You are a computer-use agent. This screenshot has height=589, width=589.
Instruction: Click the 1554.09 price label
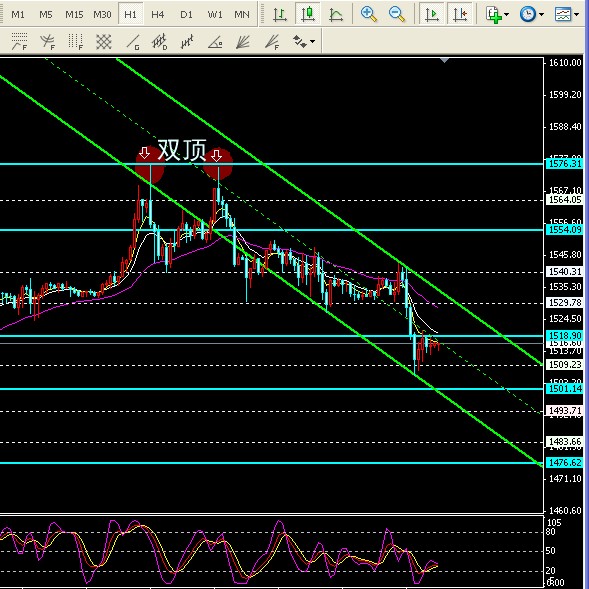coord(565,230)
